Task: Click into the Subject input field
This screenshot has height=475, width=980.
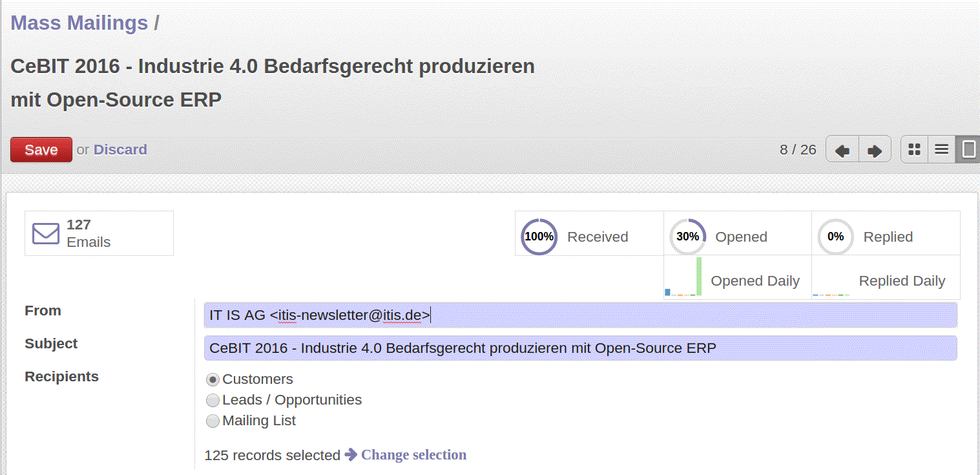Action: click(580, 348)
